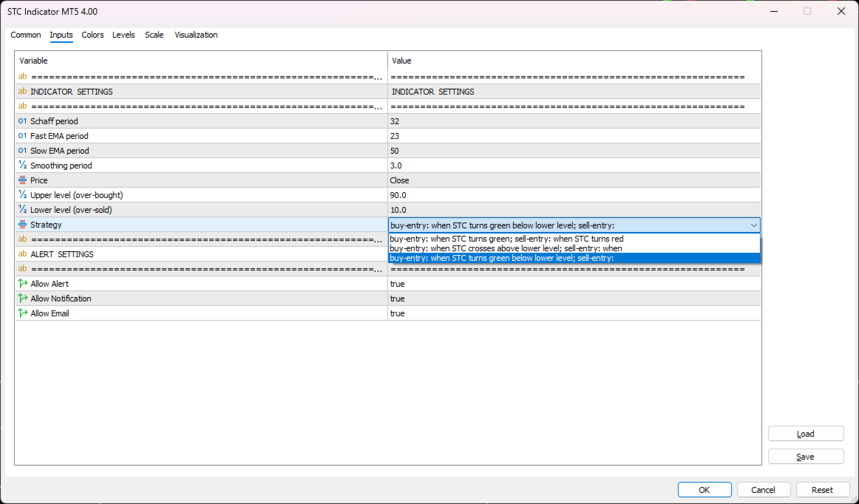The width and height of the screenshot is (859, 504).
Task: Click the Lower level fraction icon
Action: [22, 210]
